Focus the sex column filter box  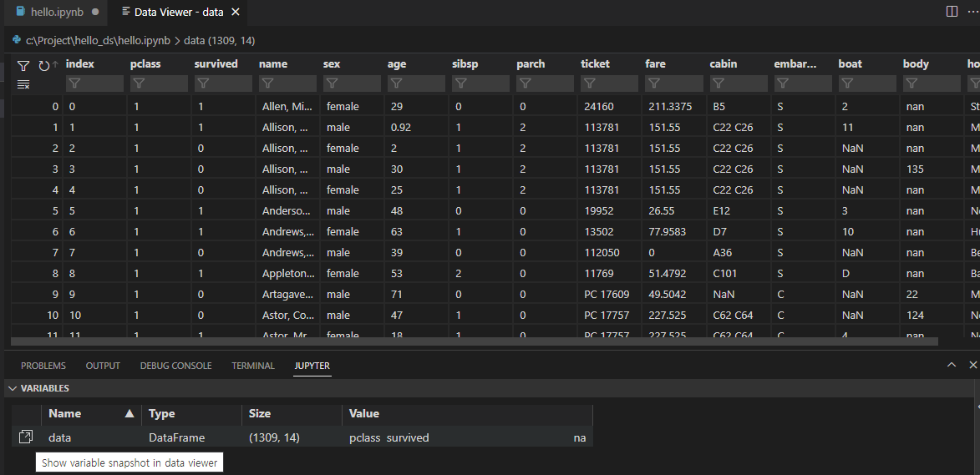click(353, 83)
